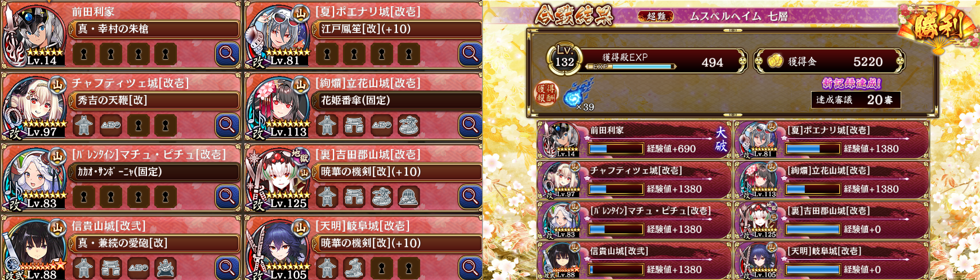Image resolution: width=980 pixels, height=280 pixels.
Task: Open magnifier details for 前田利家
Action: tap(227, 54)
